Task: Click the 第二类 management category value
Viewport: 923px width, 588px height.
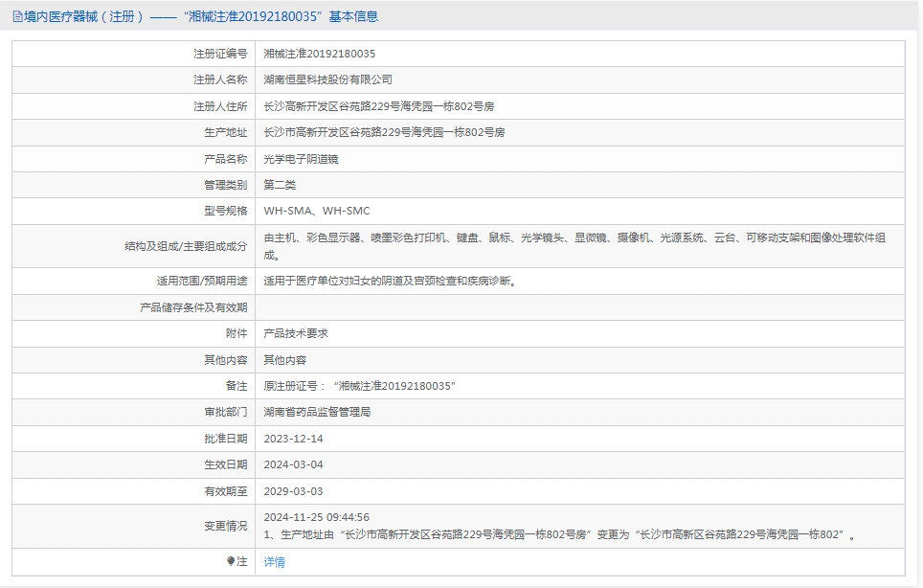Action: pyautogui.click(x=280, y=185)
